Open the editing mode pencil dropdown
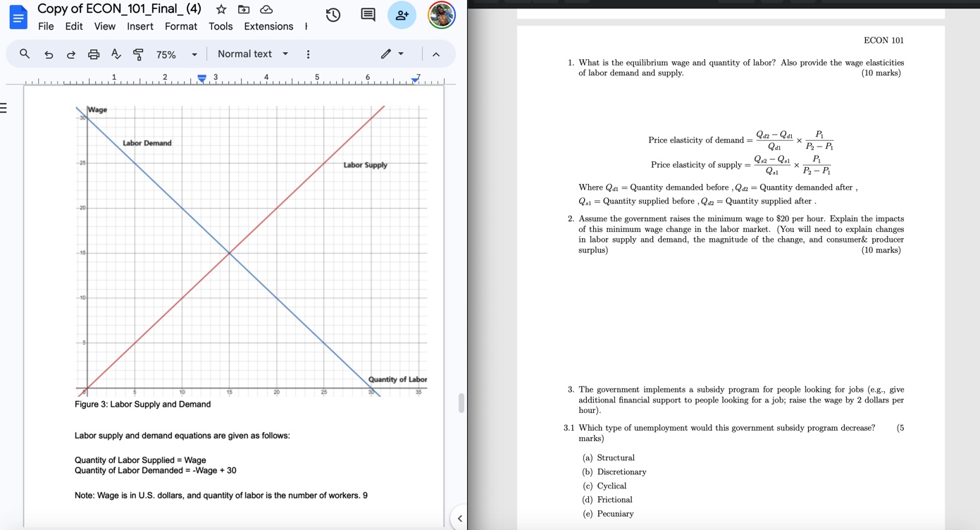The height and width of the screenshot is (530, 980). tap(391, 54)
